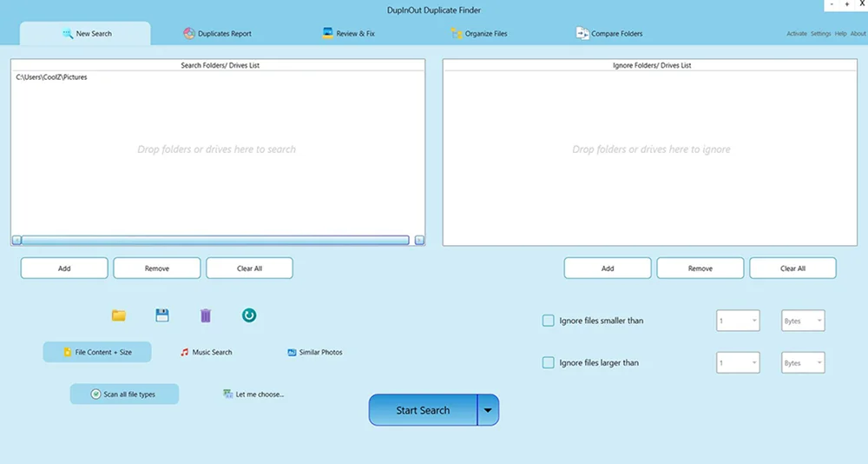Enable Ignore files smaller than checkbox

[548, 321]
